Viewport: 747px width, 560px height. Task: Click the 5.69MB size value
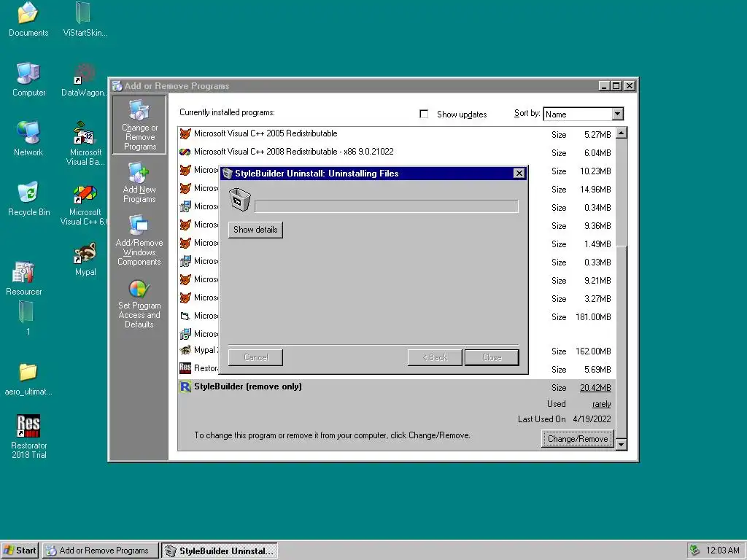pos(597,370)
